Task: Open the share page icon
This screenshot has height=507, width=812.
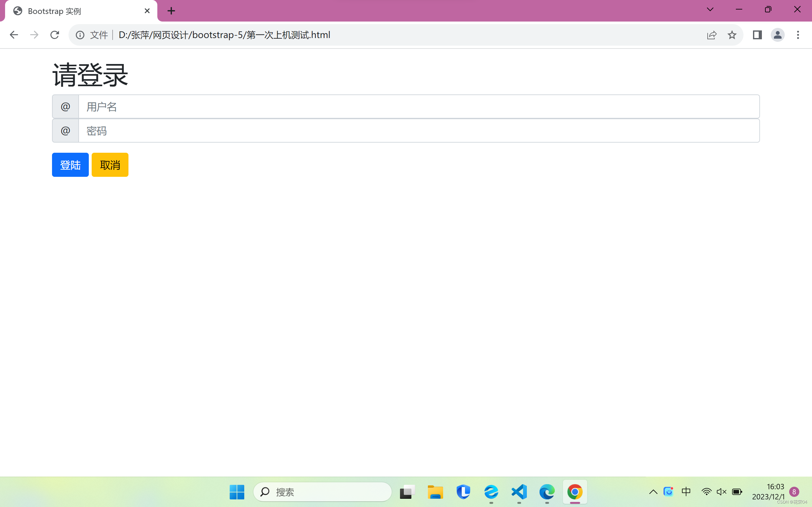Action: pos(711,35)
